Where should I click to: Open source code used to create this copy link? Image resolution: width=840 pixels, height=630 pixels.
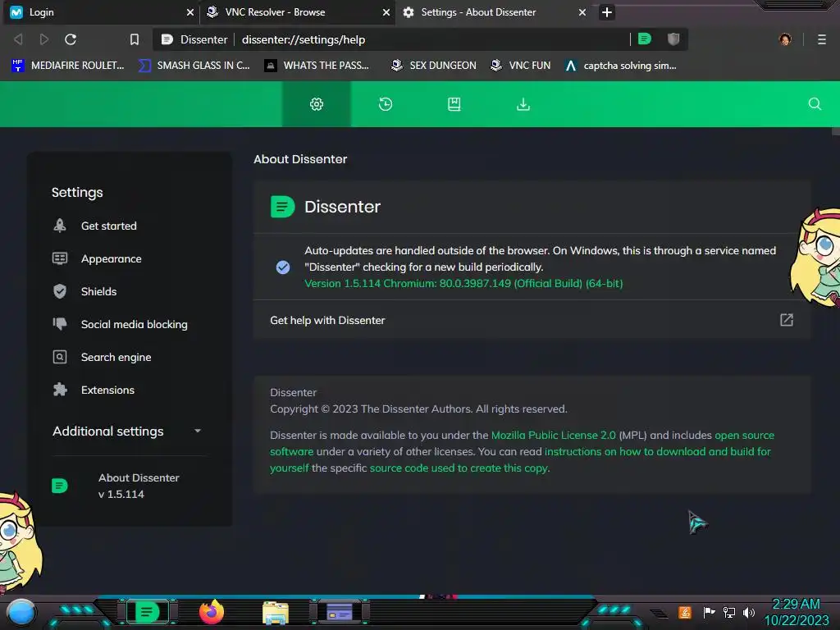tap(459, 468)
